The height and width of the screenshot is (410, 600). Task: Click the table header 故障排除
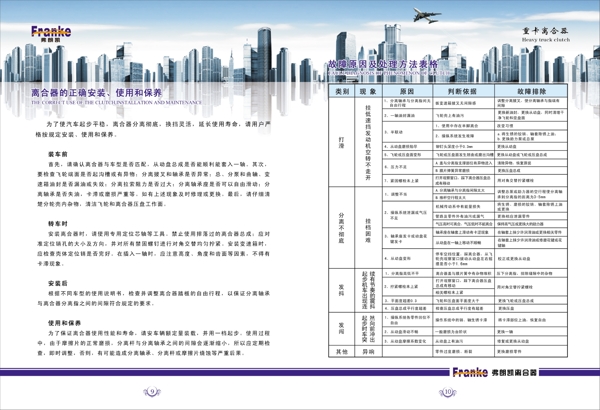coord(531,91)
